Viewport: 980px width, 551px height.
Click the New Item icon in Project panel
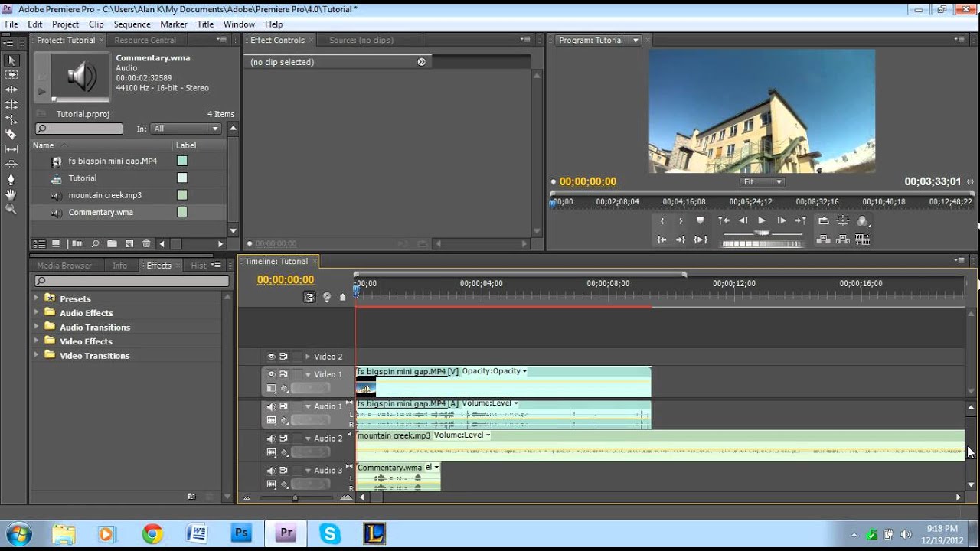[129, 244]
